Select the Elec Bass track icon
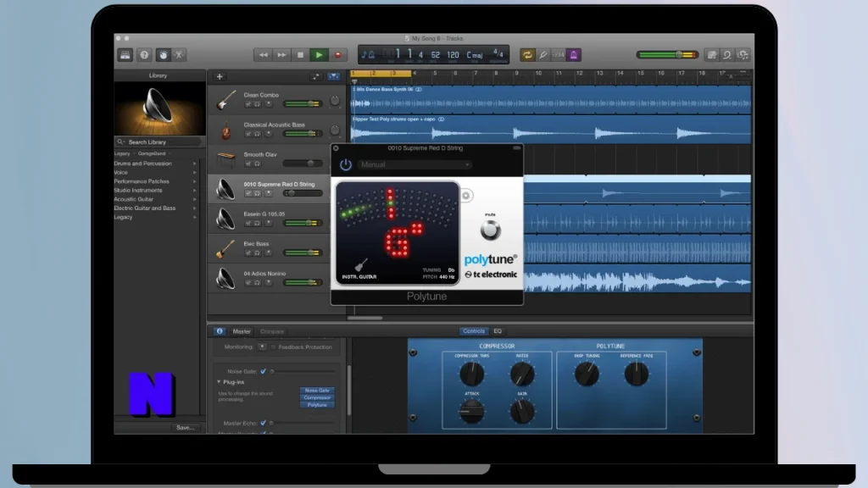The image size is (868, 488). 225,249
